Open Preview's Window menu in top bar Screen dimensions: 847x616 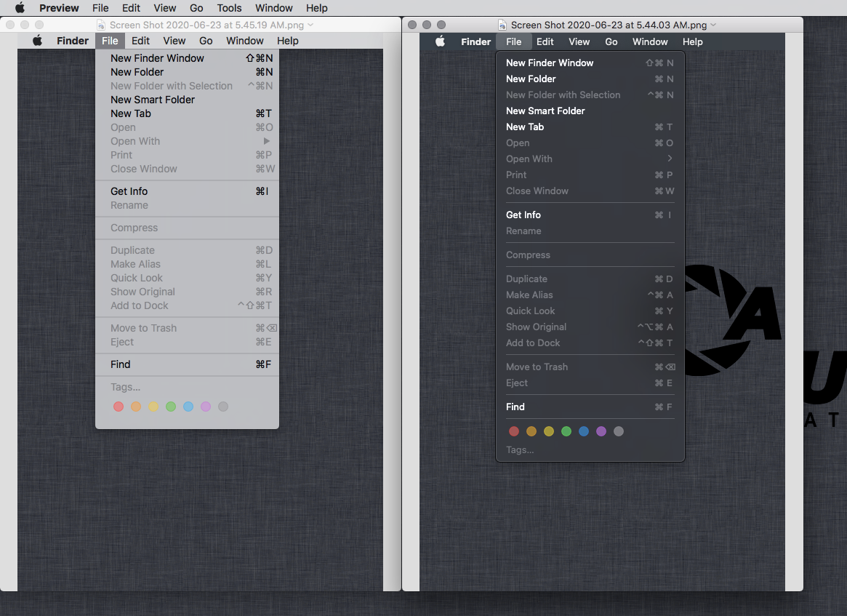point(274,7)
